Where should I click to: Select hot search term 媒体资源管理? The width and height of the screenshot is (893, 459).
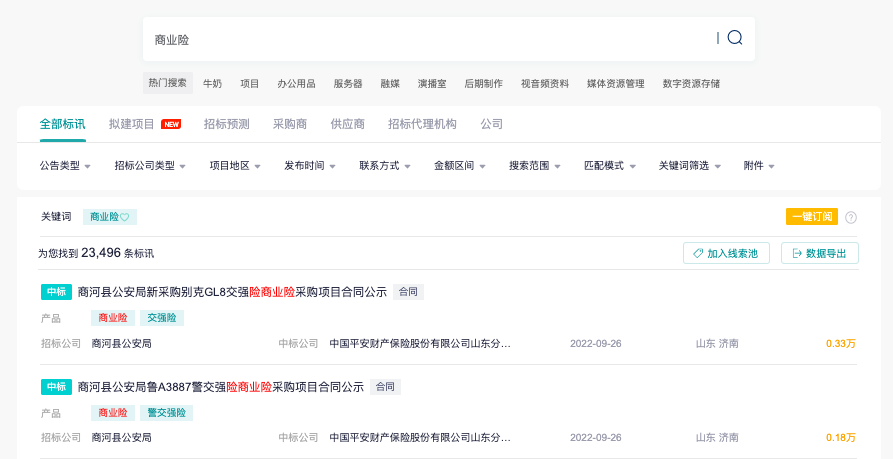(x=616, y=84)
